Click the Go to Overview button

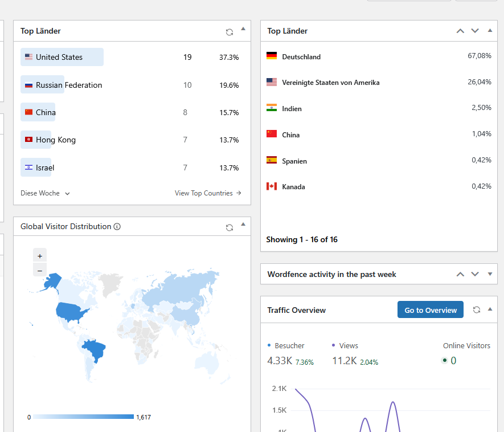[431, 310]
